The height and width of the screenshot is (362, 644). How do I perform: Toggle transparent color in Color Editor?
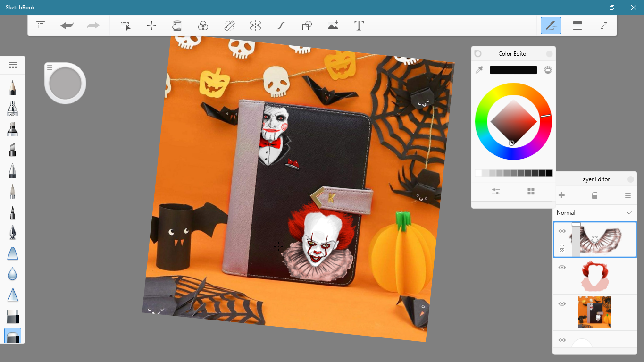click(x=548, y=70)
